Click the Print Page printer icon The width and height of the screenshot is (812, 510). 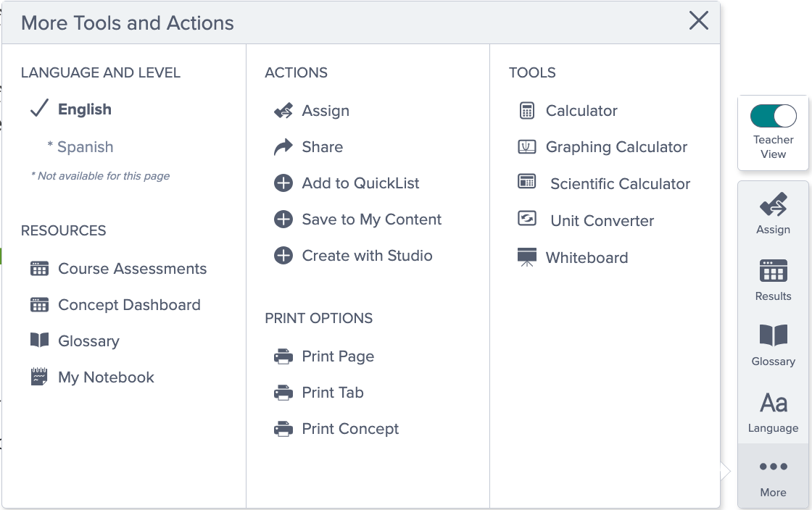tap(283, 356)
